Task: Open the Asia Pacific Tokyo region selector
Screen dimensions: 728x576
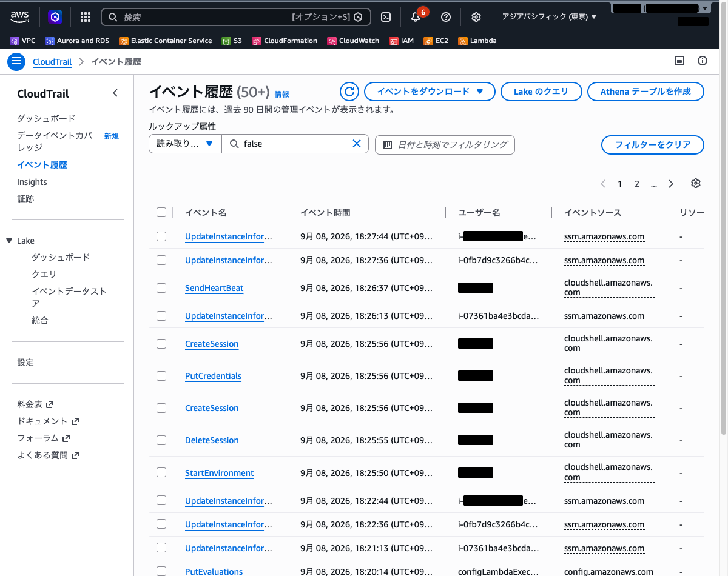Action: click(549, 17)
